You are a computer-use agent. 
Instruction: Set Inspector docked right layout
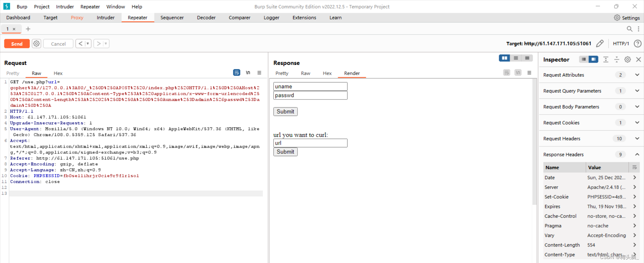click(x=593, y=59)
